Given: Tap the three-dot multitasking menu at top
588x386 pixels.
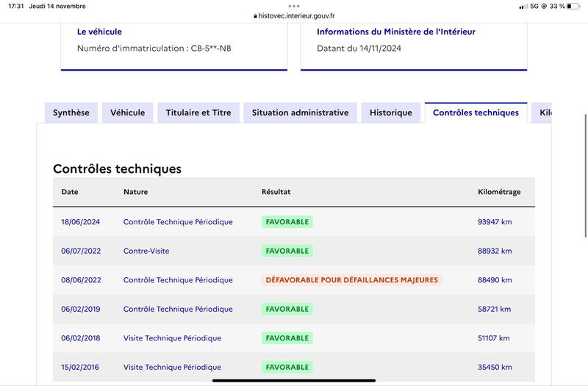Looking at the screenshot, I should (x=294, y=6).
